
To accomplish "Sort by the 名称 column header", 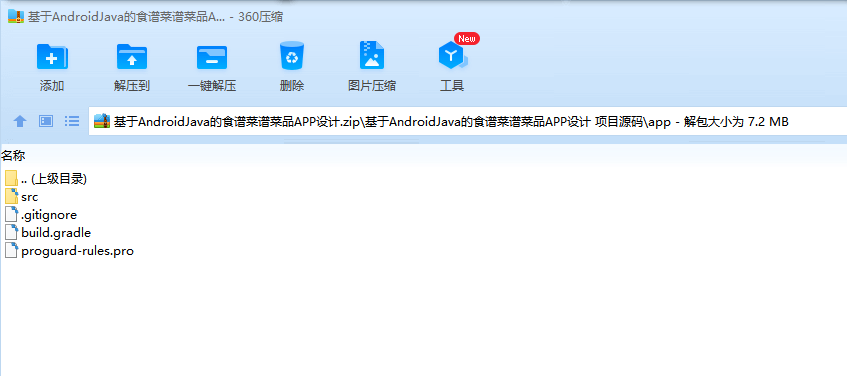I will click(13, 156).
